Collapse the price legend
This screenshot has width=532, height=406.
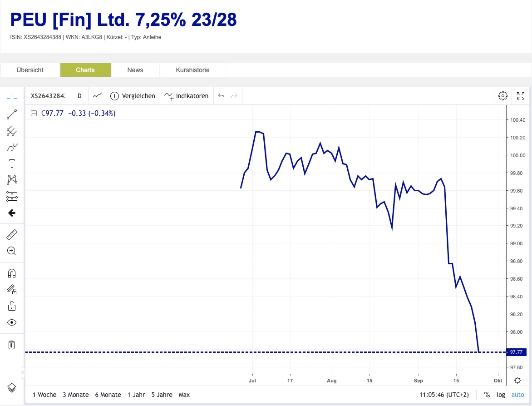click(34, 114)
